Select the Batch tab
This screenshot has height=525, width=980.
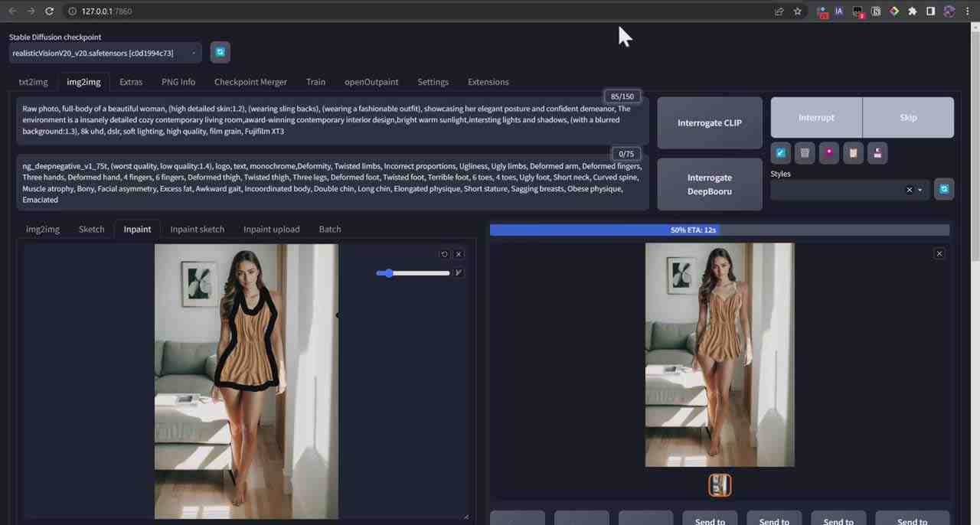tap(329, 229)
